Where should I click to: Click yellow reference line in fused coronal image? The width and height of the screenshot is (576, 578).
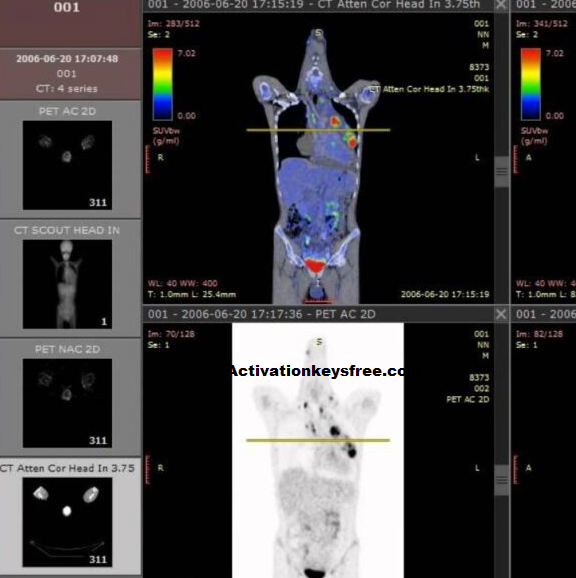pos(318,130)
